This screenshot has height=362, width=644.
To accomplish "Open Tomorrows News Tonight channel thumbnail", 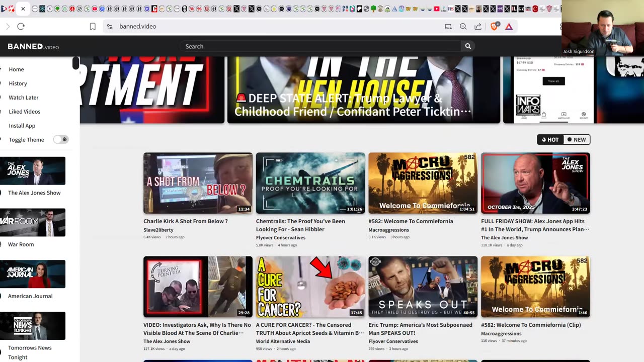I will click(x=33, y=326).
